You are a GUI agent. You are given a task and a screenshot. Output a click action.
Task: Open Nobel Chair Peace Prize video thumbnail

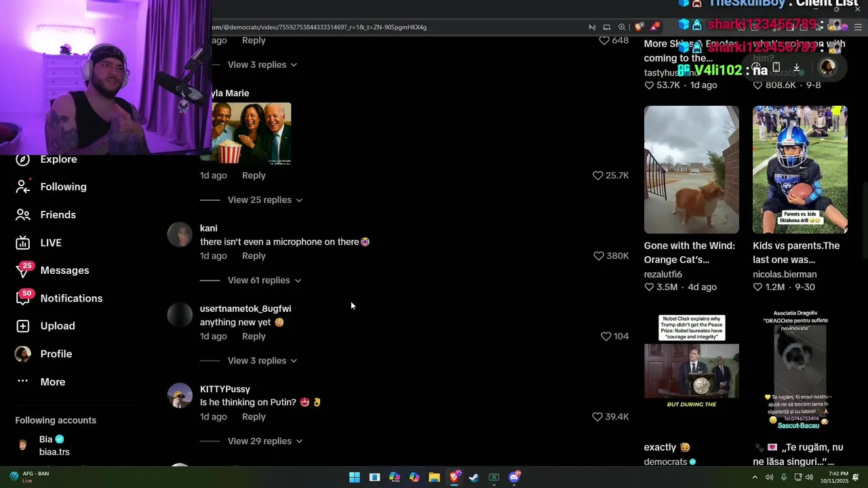692,371
